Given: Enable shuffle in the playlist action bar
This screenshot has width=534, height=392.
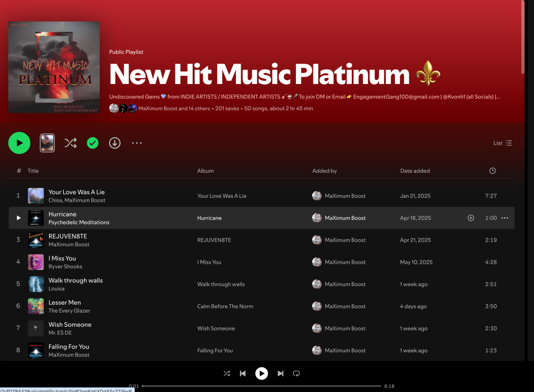Looking at the screenshot, I should click(70, 143).
